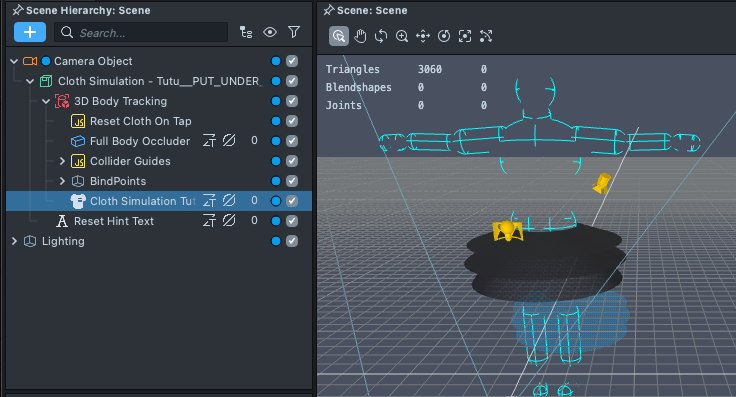Activate the selection cursor tool in Scene toolbar

[x=339, y=36]
